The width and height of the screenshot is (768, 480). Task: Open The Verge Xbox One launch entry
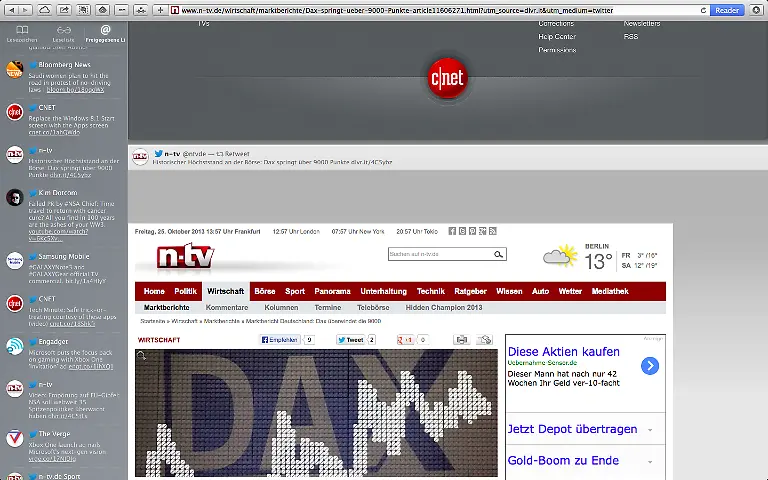(64, 446)
